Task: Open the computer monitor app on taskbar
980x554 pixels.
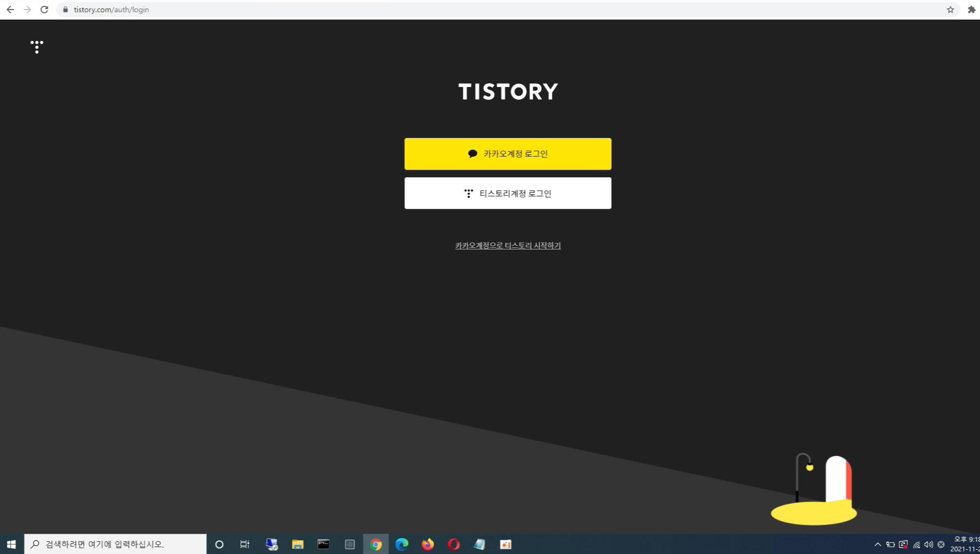Action: [x=272, y=544]
